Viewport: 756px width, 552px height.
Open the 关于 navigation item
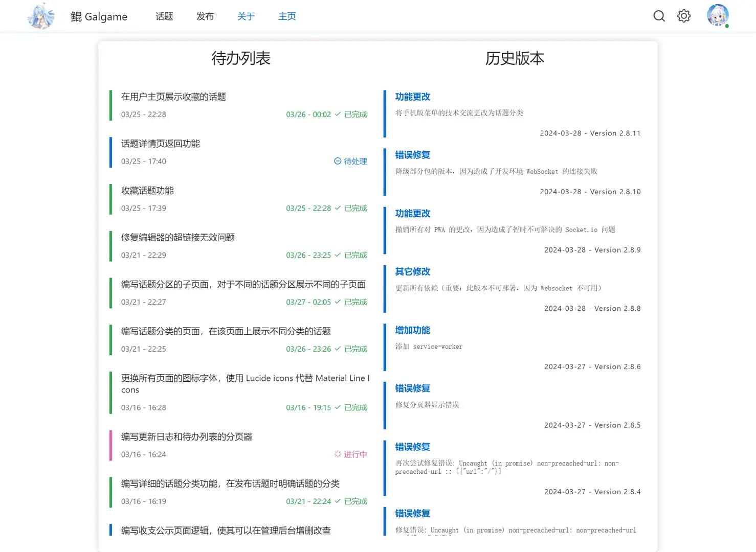(x=246, y=16)
